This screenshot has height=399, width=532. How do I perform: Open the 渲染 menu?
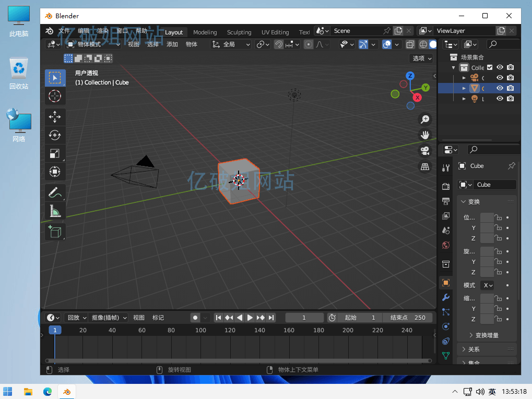[103, 32]
